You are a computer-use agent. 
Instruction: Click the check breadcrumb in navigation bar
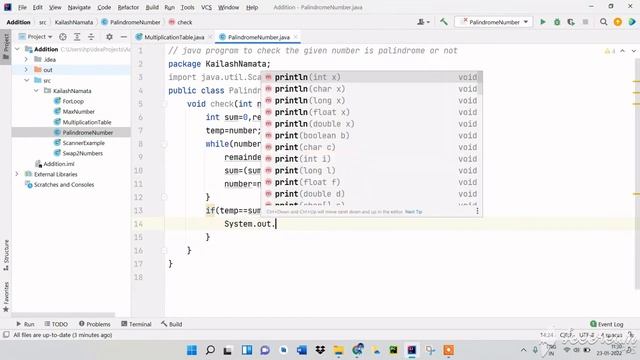point(180,22)
